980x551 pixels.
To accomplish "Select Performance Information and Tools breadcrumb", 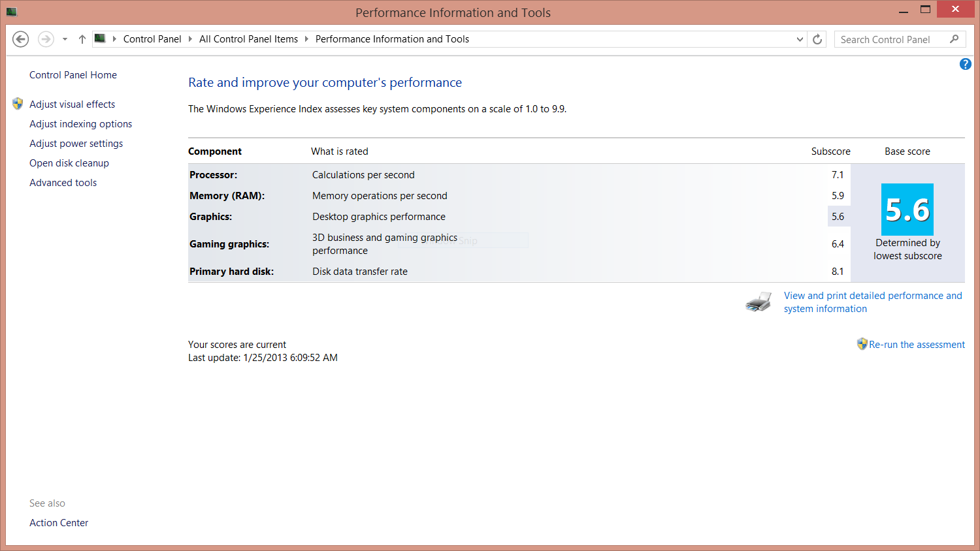I will click(x=392, y=39).
